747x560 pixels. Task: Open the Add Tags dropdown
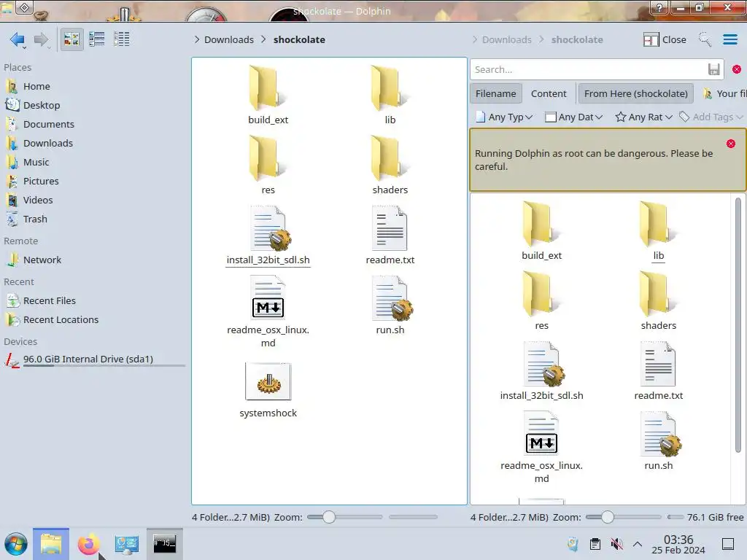coord(711,117)
